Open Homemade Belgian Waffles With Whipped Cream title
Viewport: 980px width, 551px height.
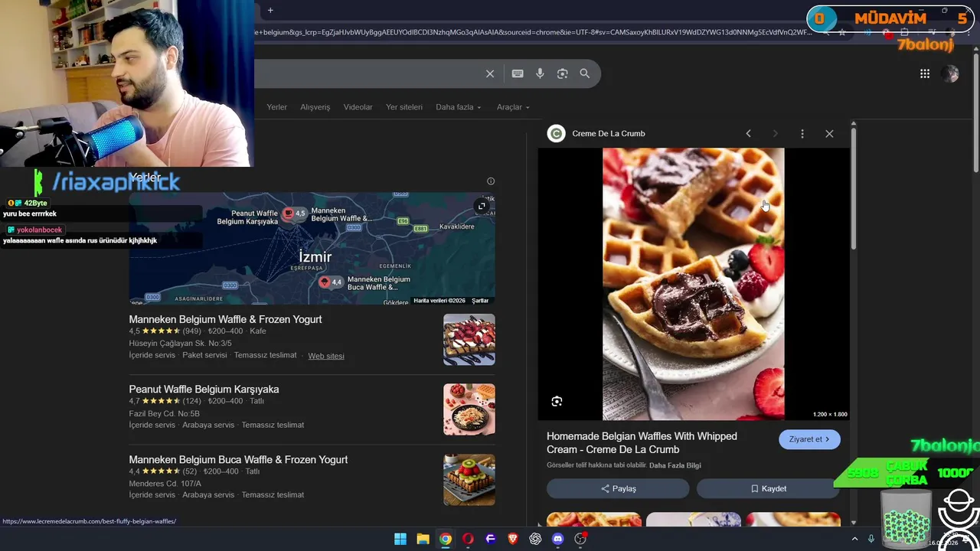pos(642,442)
